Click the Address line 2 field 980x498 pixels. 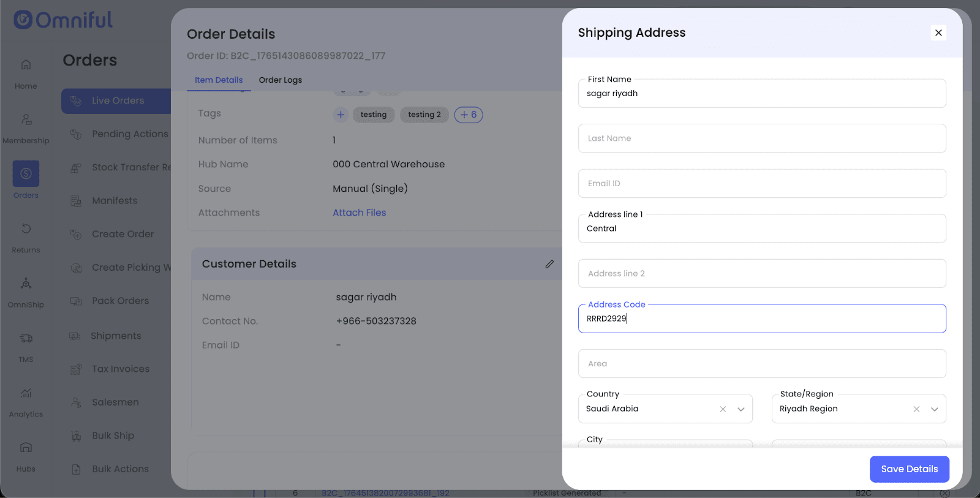pyautogui.click(x=762, y=274)
